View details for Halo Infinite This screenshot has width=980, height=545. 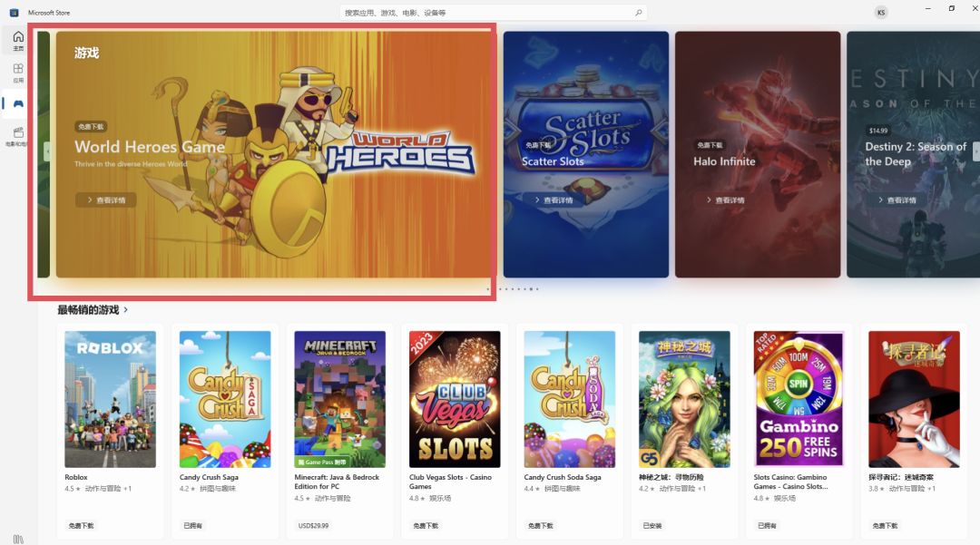725,200
